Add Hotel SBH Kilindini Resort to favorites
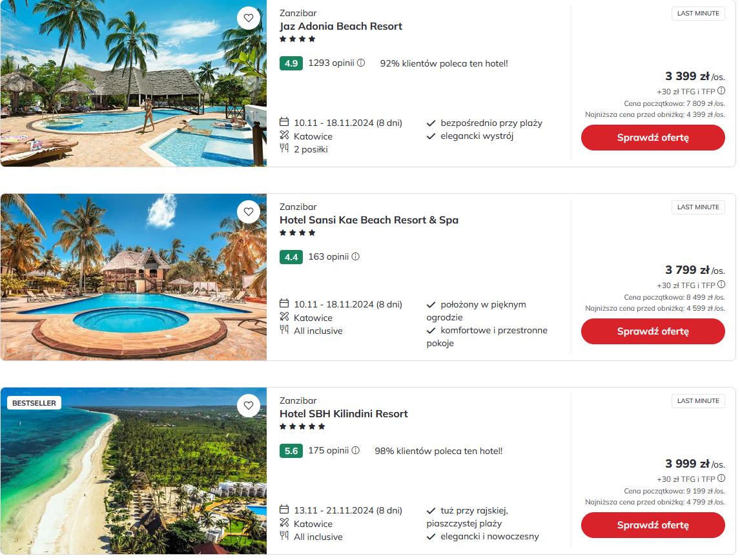Screen dimensions: 740x560 pos(248,405)
